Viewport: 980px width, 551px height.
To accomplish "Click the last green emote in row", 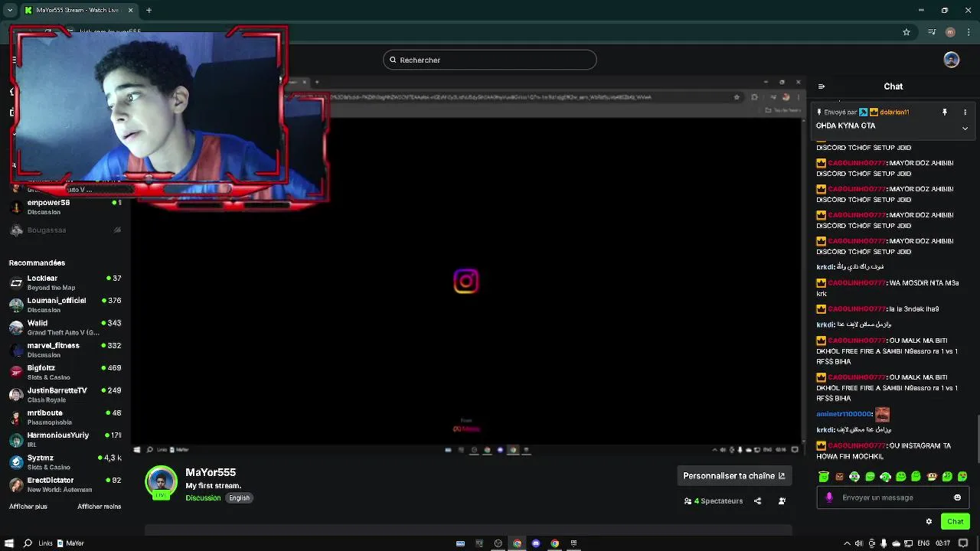I will point(962,477).
